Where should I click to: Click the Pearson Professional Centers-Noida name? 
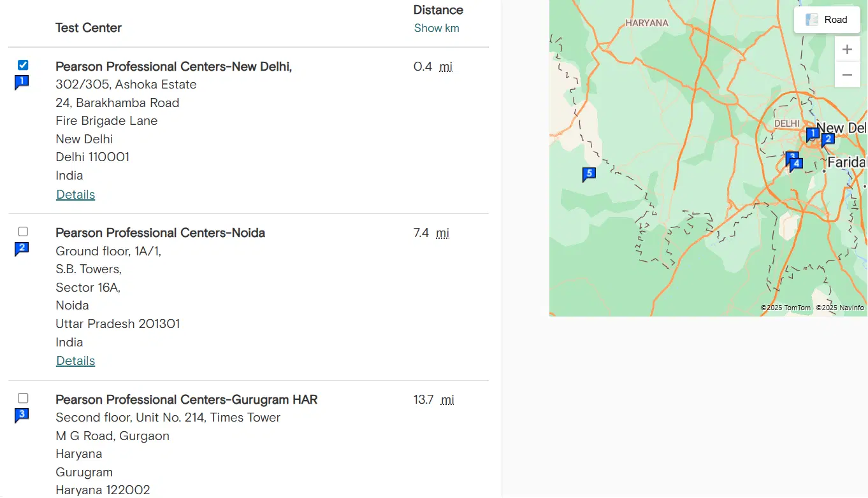(160, 233)
